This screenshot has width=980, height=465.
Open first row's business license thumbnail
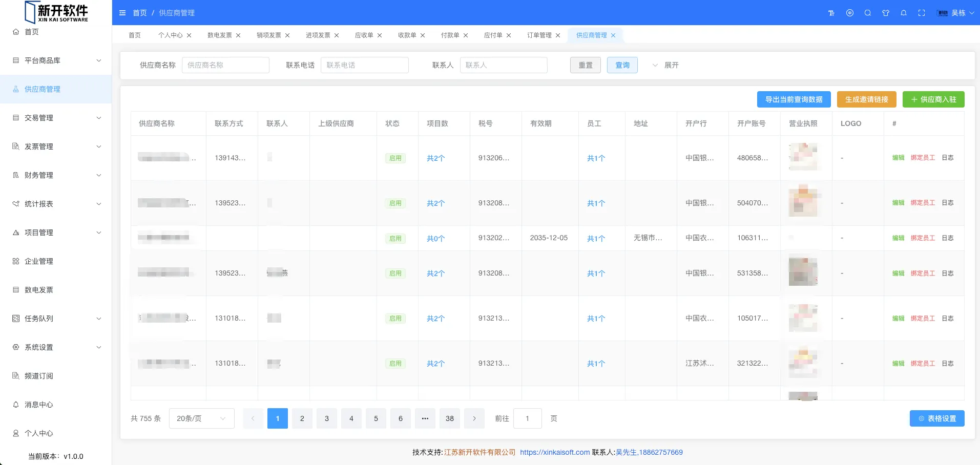point(803,157)
